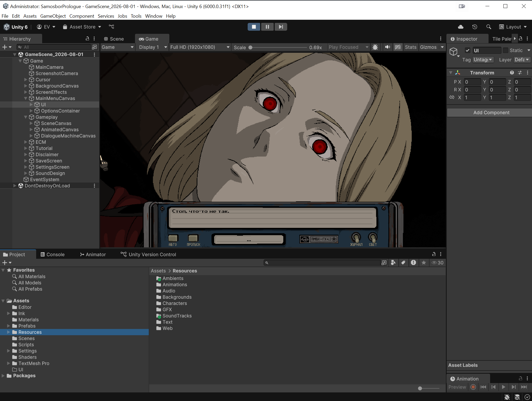Open Unity Cloud services icon
Viewport: 532px width, 401px height.
tap(461, 27)
